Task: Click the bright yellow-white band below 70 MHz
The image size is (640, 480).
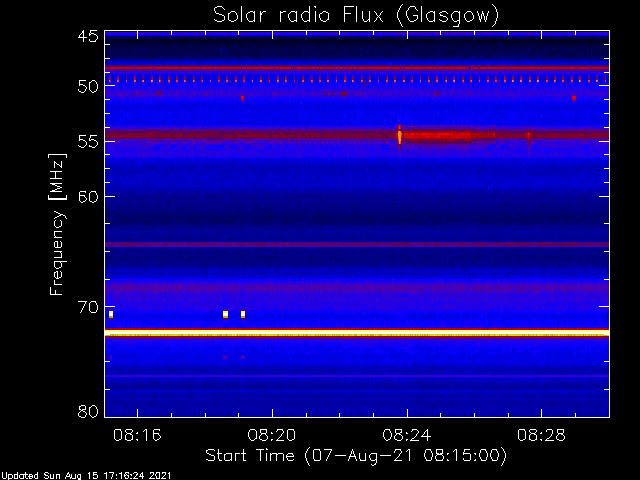Action: [x=357, y=334]
